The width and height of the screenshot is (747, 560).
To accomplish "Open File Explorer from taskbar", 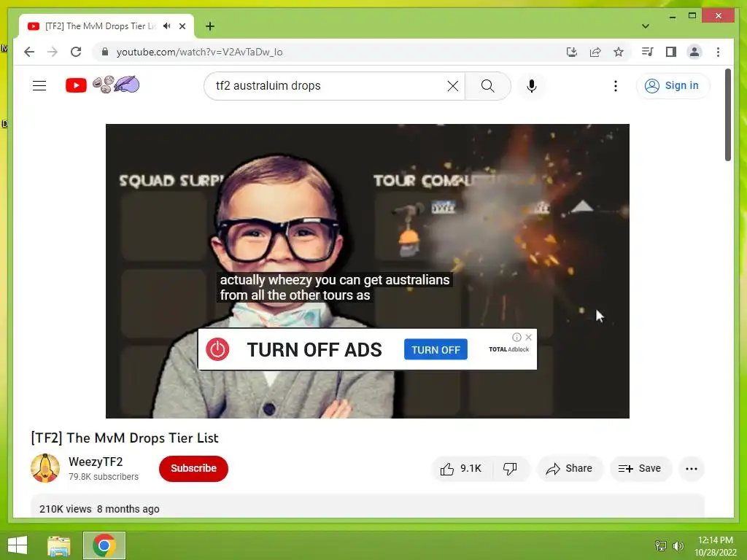I will click(59, 545).
